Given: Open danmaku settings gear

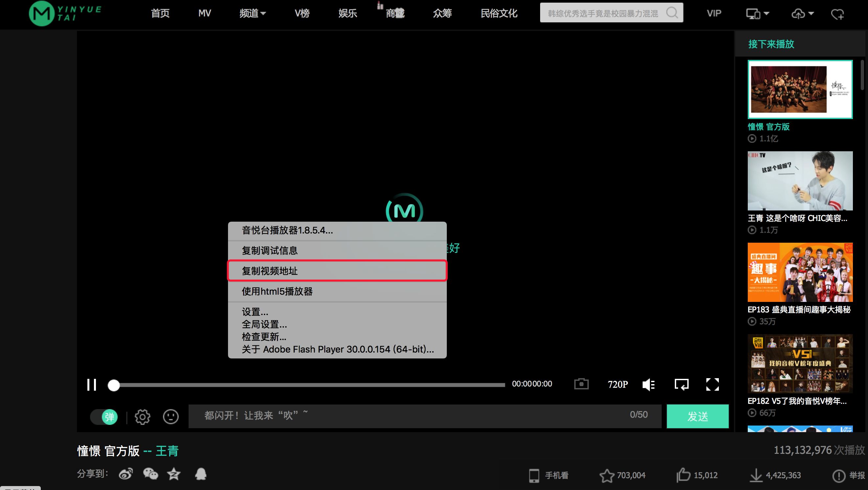Looking at the screenshot, I should 143,417.
